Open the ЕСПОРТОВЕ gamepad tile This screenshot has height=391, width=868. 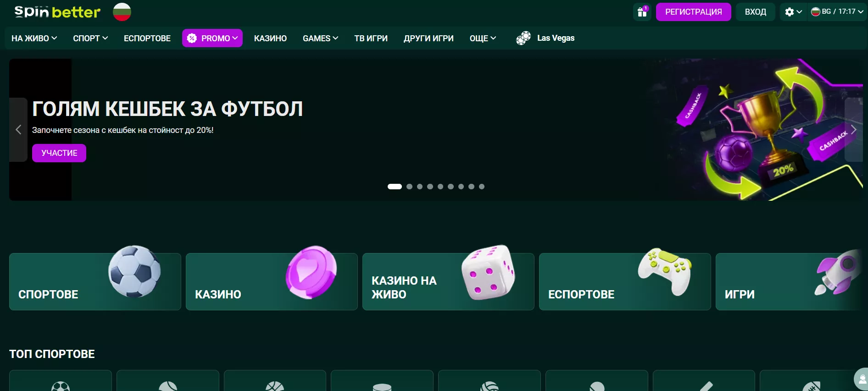(x=625, y=281)
